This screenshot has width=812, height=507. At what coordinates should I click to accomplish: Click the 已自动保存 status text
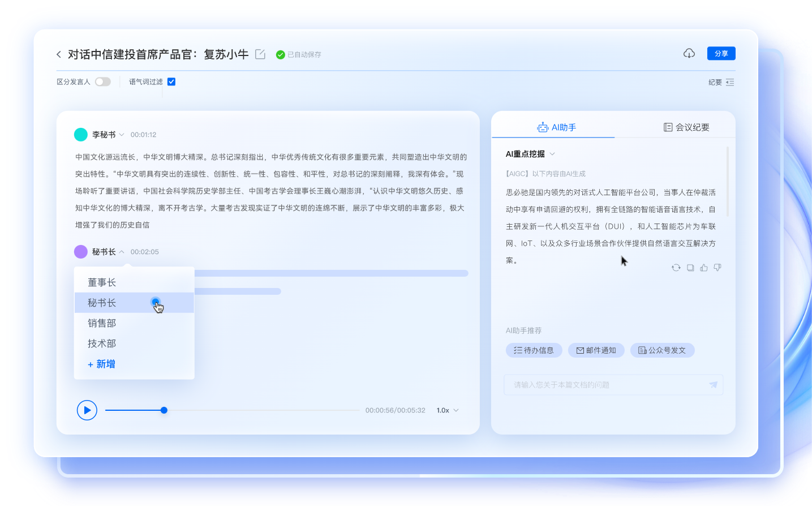coord(304,55)
